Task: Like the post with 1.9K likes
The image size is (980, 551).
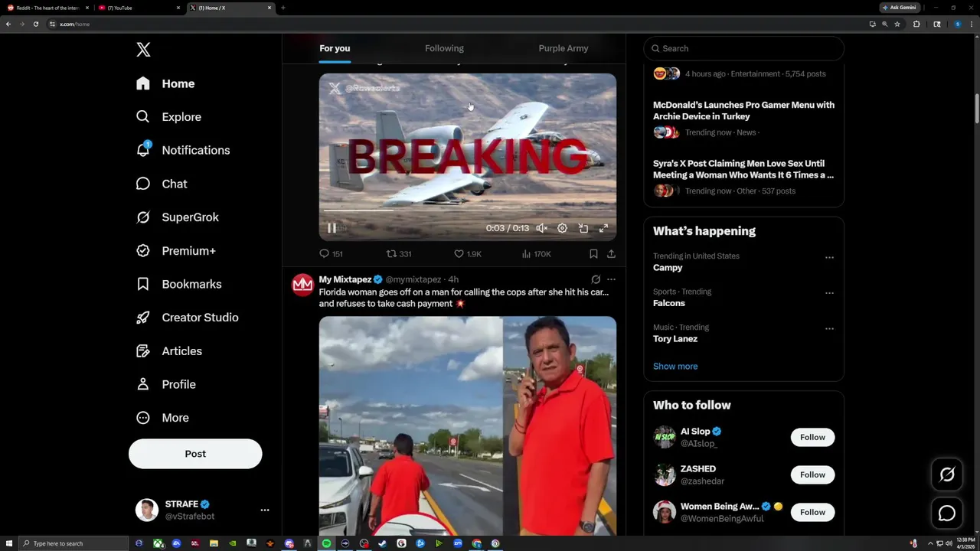Action: point(468,254)
